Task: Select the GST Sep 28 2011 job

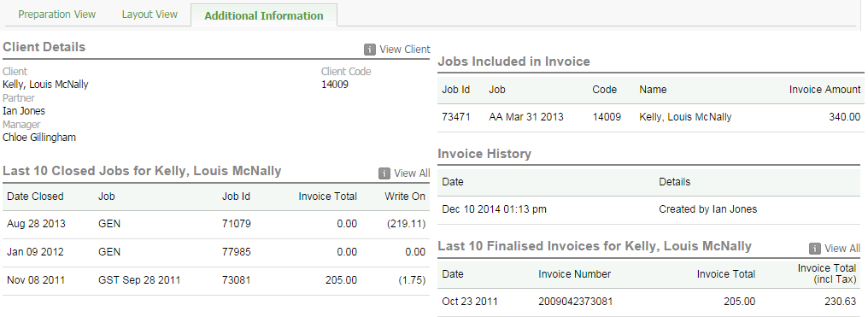Action: coord(139,280)
